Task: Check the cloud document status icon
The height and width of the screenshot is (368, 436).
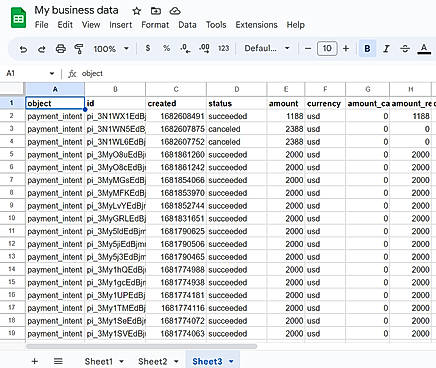Action: click(x=175, y=11)
